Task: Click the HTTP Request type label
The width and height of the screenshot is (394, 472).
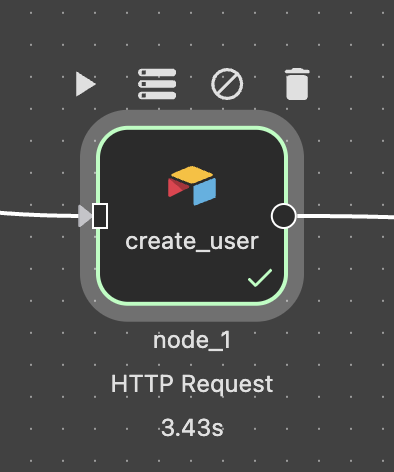Action: click(192, 384)
